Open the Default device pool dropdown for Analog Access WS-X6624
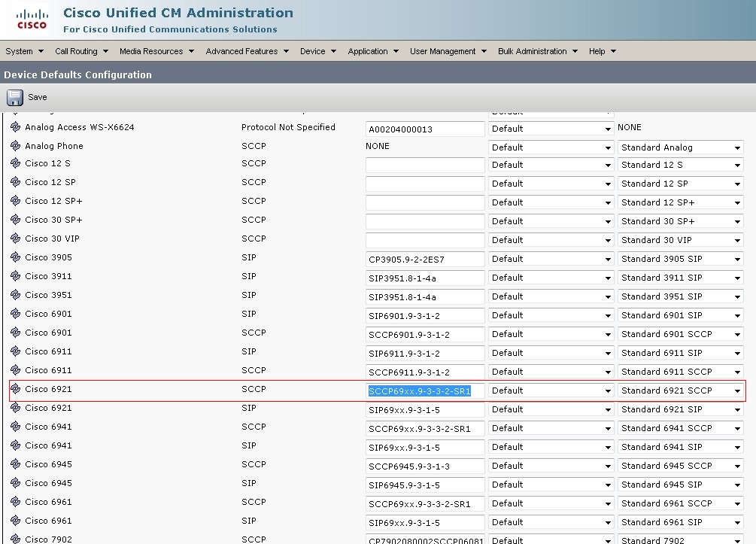Screen dimensions: 756x544 click(x=551, y=129)
